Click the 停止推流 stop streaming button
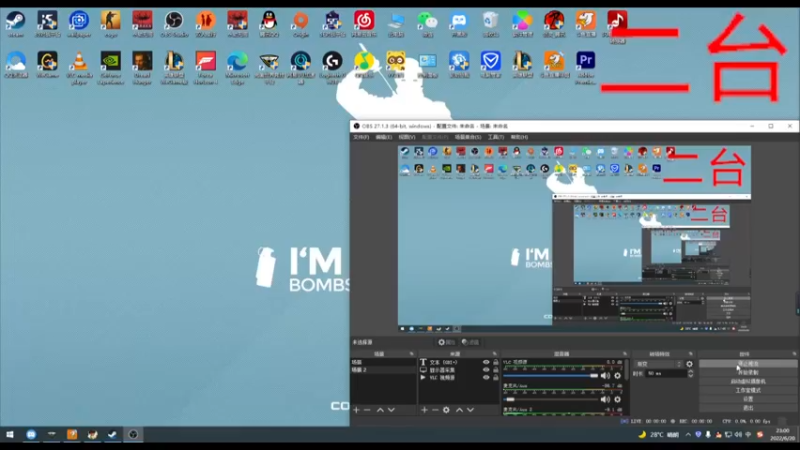The image size is (800, 450). (747, 364)
